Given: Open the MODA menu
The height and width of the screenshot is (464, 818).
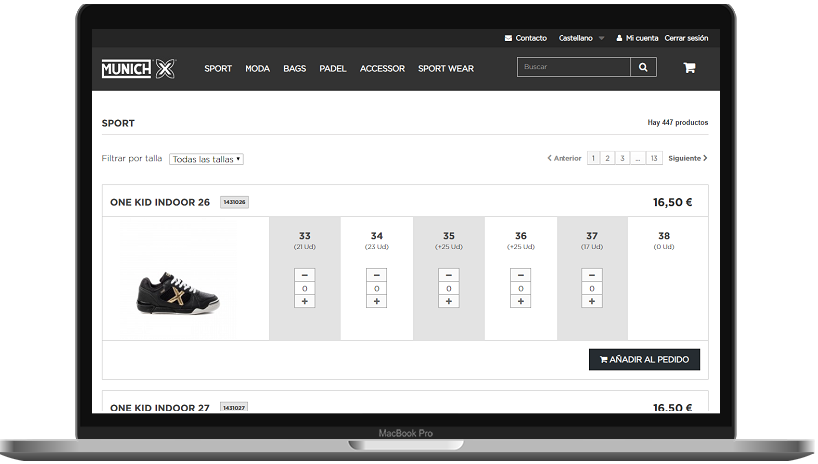Looking at the screenshot, I should click(x=258, y=68).
